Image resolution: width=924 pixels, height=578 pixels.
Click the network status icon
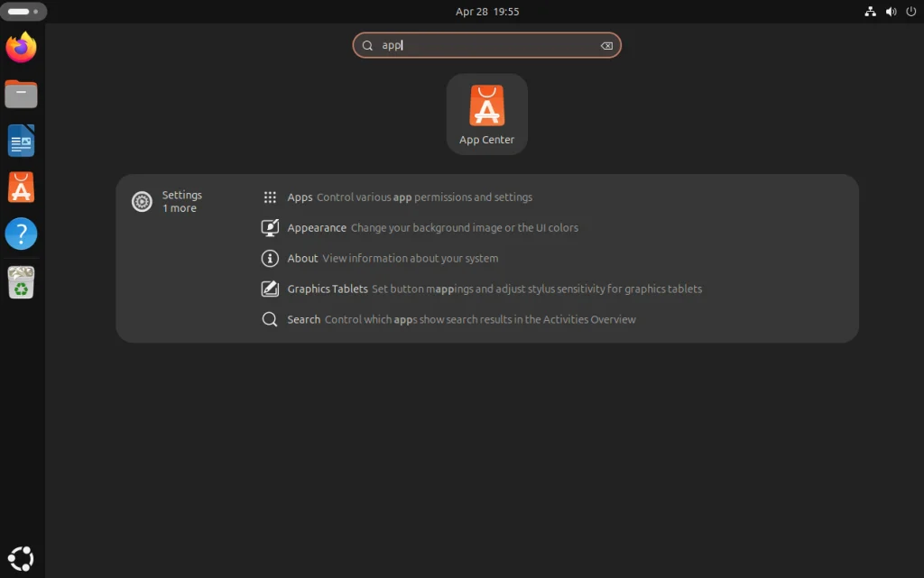tap(871, 12)
